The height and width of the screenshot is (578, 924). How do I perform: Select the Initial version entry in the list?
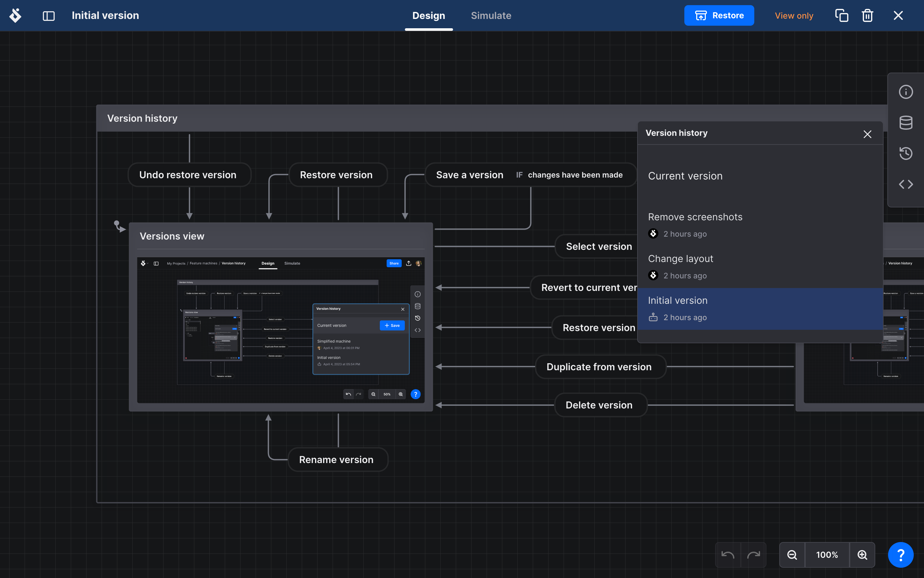pos(760,309)
